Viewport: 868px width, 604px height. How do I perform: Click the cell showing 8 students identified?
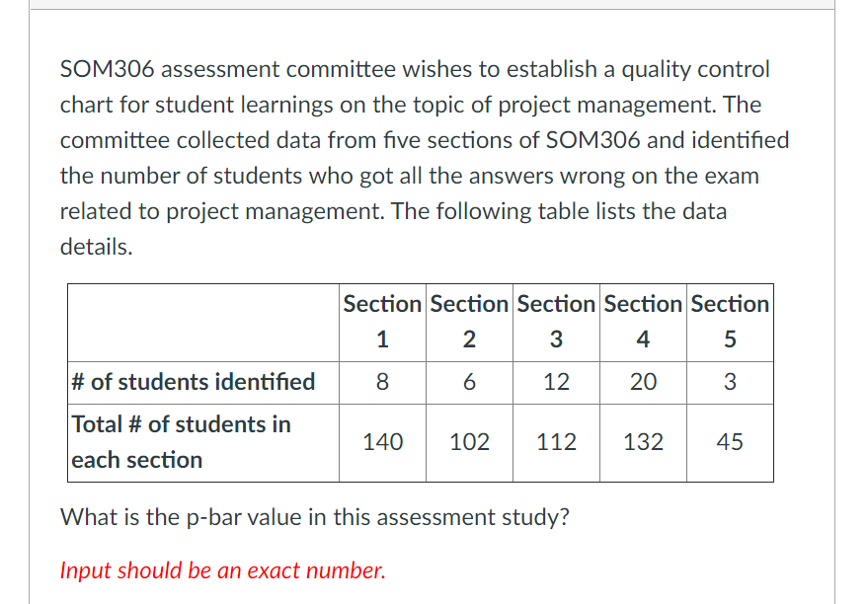click(382, 382)
